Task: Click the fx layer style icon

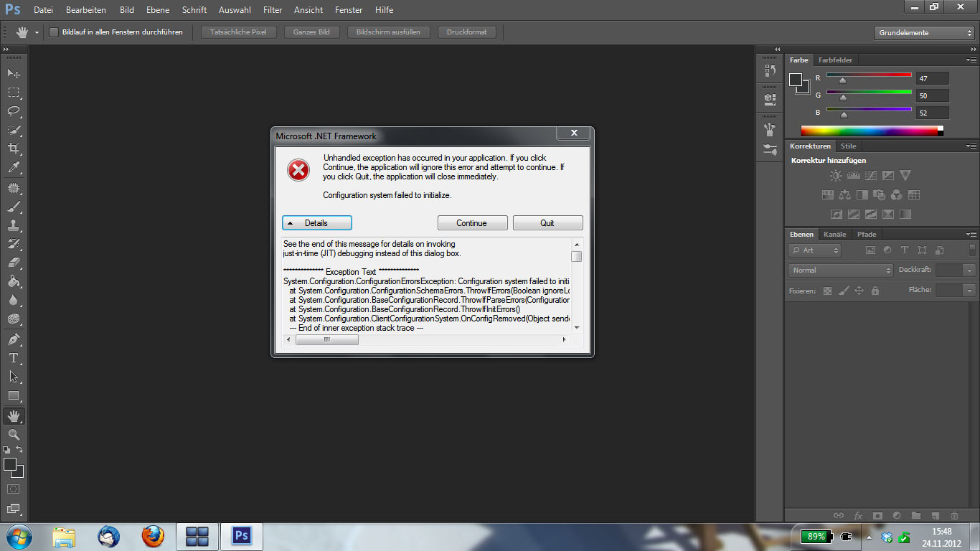Action: 858,515
